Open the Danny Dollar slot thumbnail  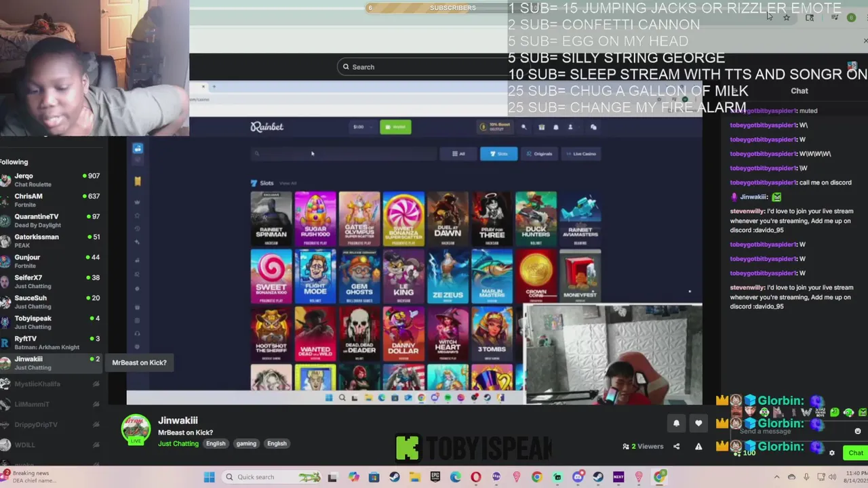[403, 333]
